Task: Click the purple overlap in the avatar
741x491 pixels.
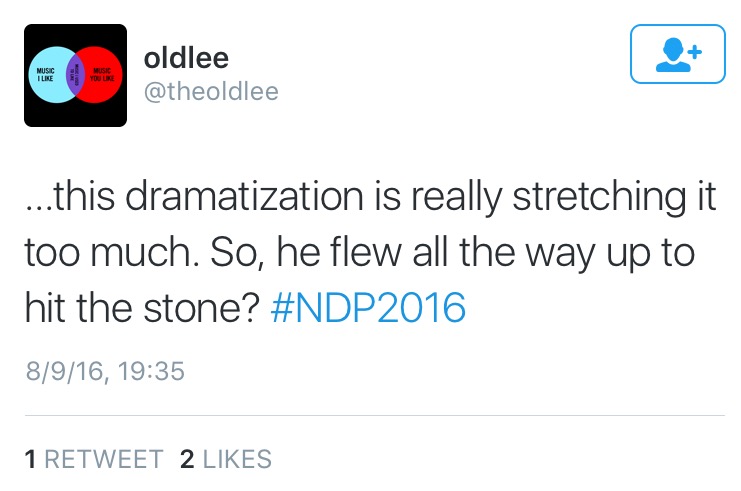Action: (x=73, y=76)
